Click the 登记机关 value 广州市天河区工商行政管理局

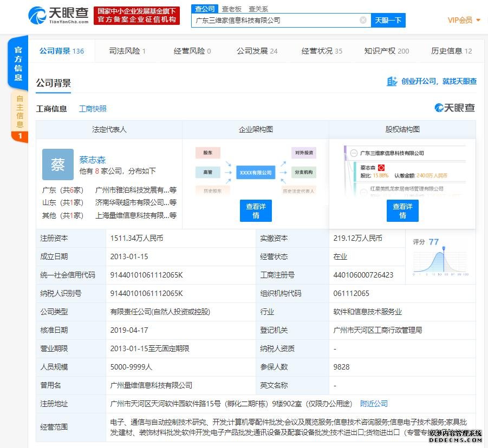378,330
